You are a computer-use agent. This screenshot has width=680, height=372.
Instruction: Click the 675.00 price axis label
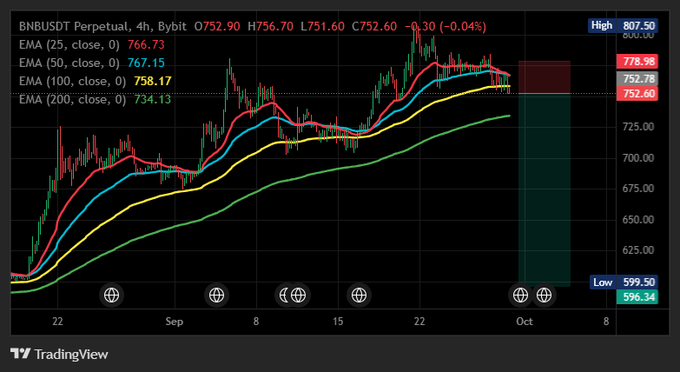point(639,189)
